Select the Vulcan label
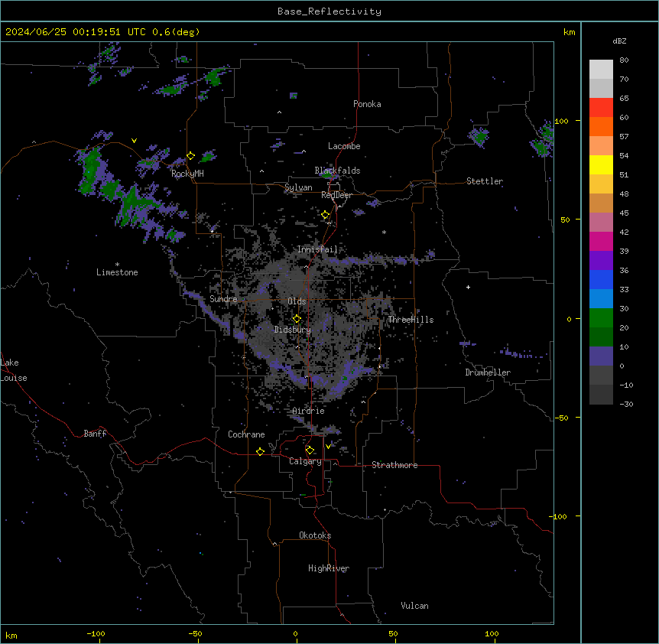Screen dimensions: 659x644 415,606
